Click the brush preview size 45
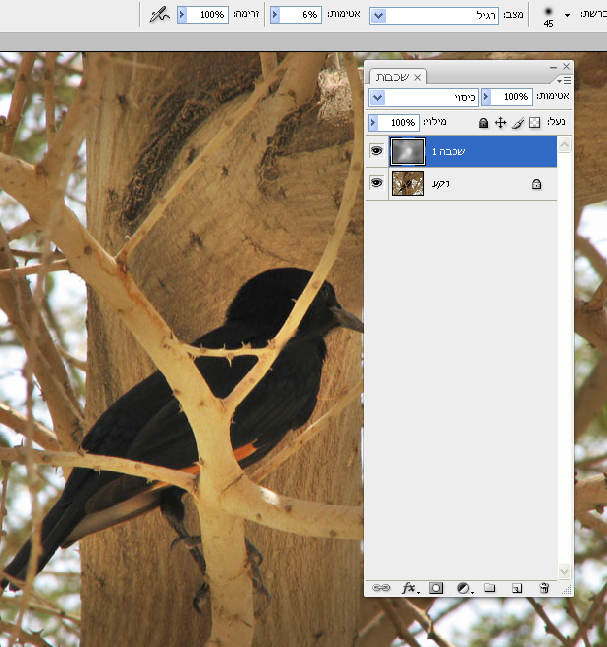607x647 pixels. pyautogui.click(x=548, y=17)
